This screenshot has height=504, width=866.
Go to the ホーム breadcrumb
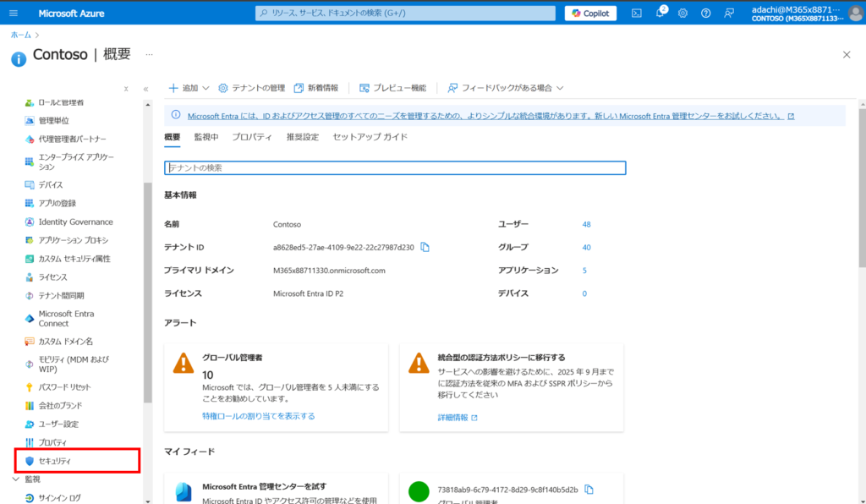click(x=21, y=35)
